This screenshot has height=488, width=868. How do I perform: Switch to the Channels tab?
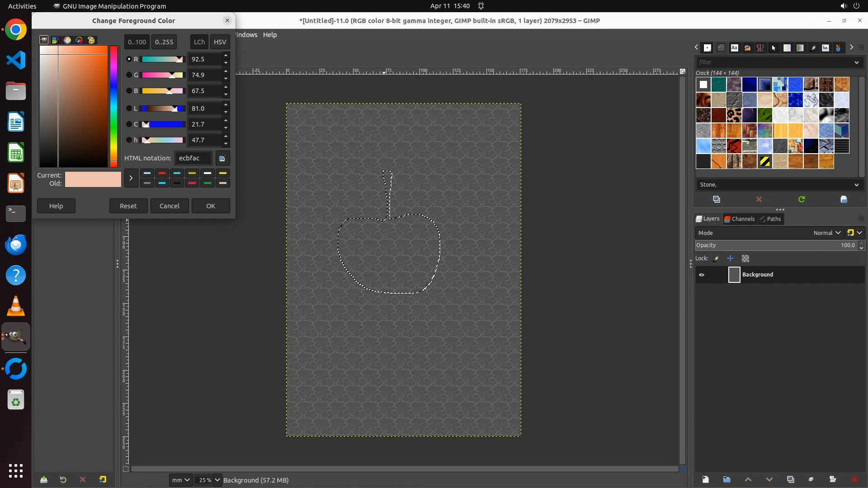click(x=740, y=219)
